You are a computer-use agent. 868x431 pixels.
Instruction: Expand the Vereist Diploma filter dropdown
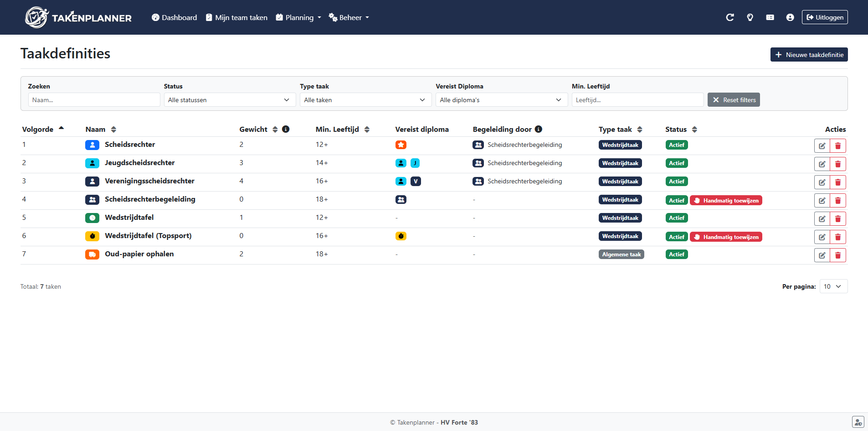pos(501,100)
